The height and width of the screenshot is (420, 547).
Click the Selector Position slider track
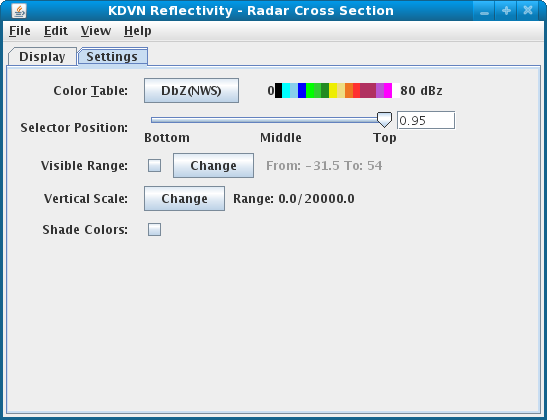click(268, 120)
